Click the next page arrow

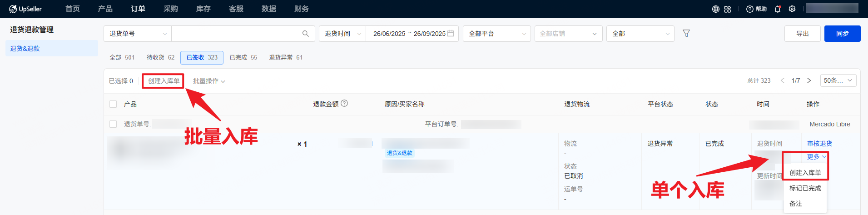tap(809, 80)
